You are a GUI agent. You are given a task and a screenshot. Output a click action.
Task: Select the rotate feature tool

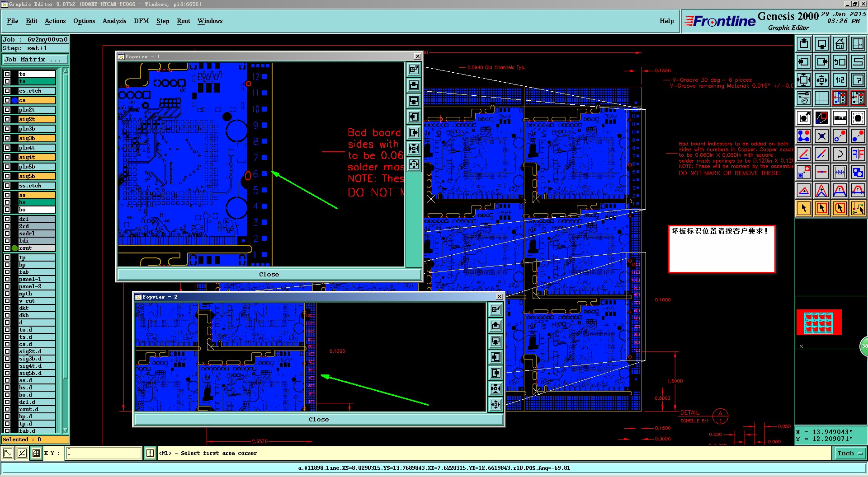[840, 154]
